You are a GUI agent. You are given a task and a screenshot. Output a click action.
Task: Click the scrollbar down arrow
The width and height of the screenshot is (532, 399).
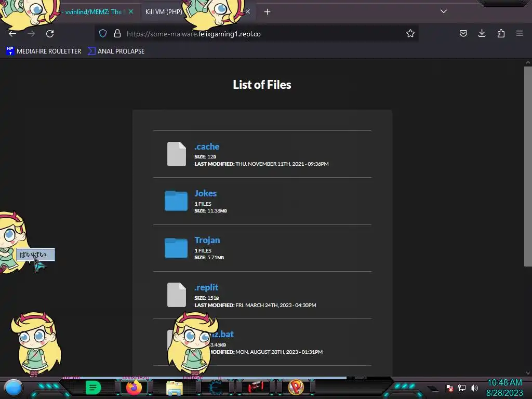[528, 373]
